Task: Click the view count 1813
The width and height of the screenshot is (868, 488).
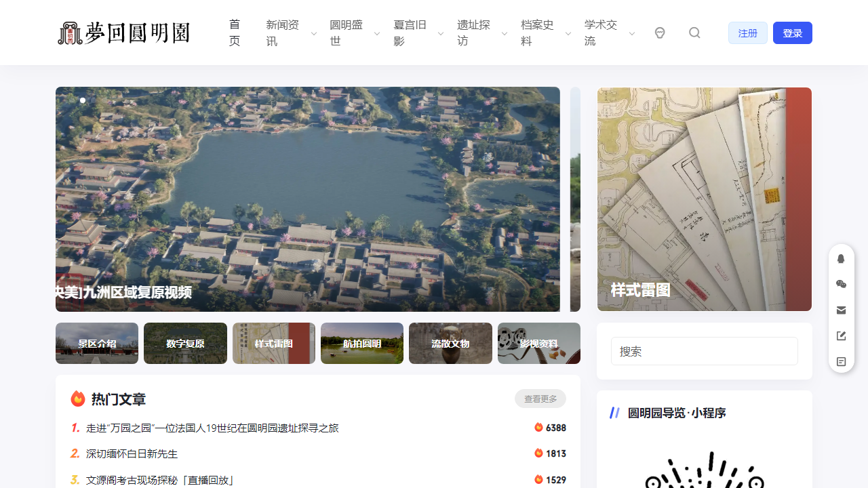Action: pos(556,453)
